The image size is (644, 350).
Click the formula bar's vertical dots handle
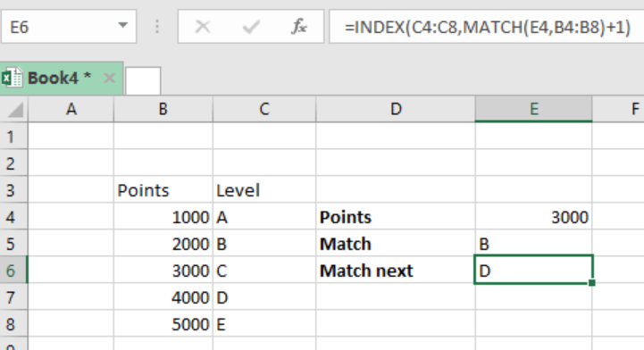pos(157,27)
